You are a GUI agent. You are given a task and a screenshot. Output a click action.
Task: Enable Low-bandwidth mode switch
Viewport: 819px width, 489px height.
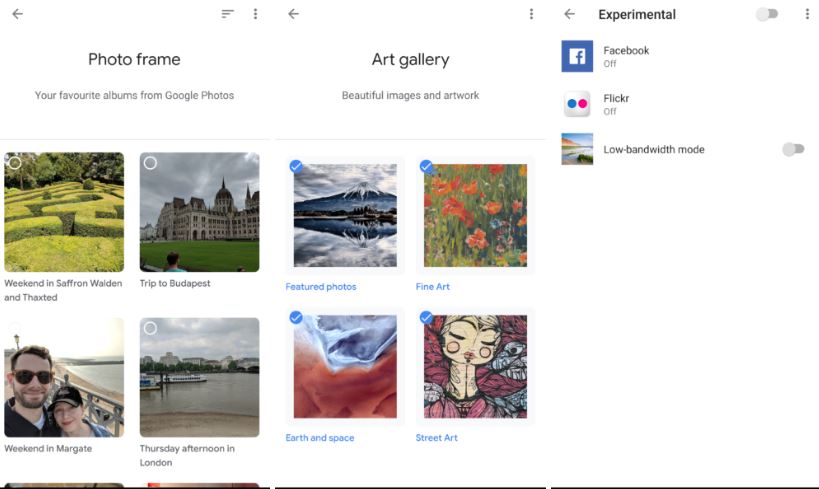792,149
